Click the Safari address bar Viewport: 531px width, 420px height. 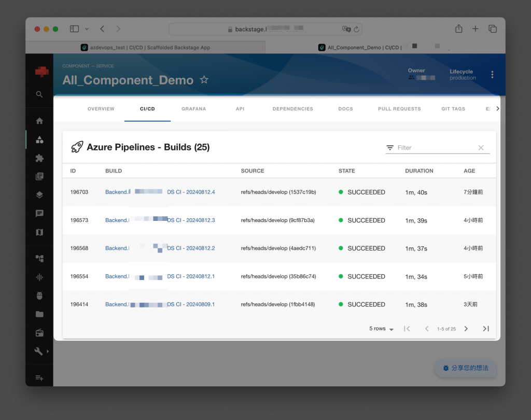pyautogui.click(x=265, y=29)
